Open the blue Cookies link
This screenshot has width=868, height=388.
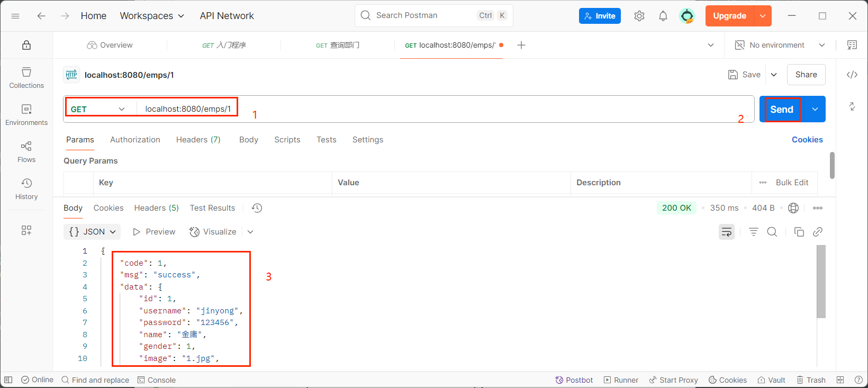coord(807,140)
